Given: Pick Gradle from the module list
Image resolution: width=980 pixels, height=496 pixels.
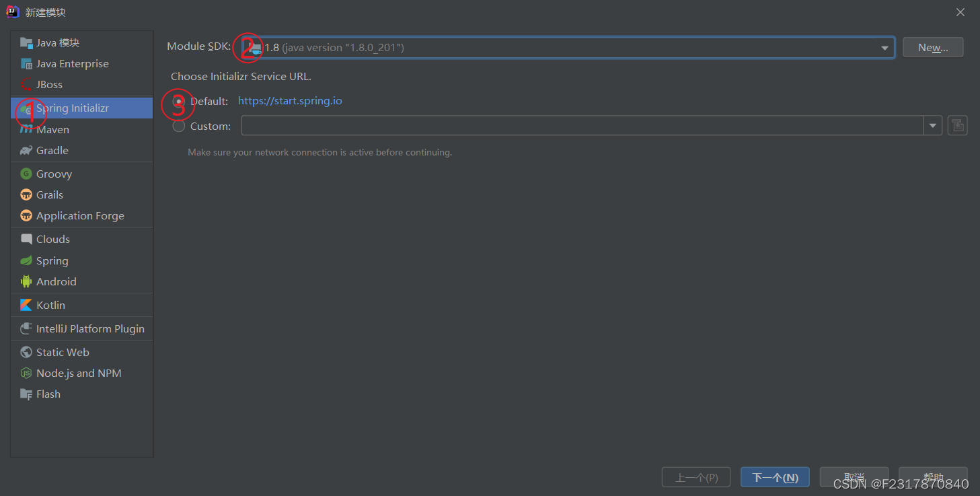Looking at the screenshot, I should coord(82,150).
